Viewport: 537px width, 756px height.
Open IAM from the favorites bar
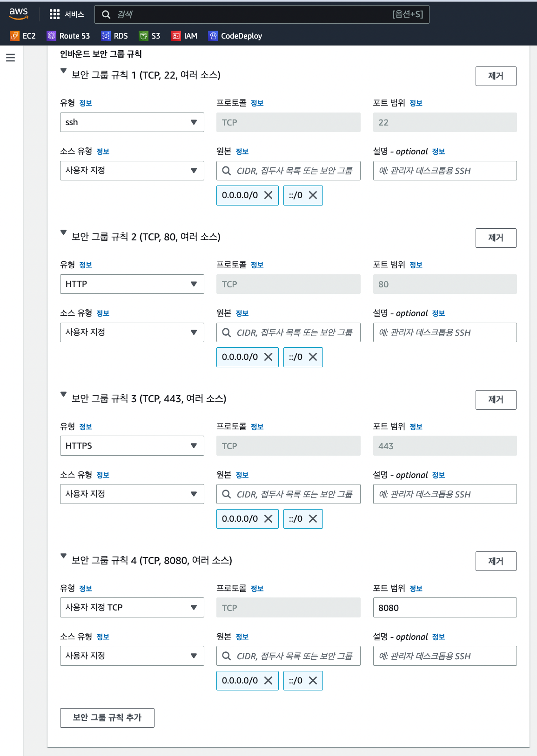(x=184, y=36)
